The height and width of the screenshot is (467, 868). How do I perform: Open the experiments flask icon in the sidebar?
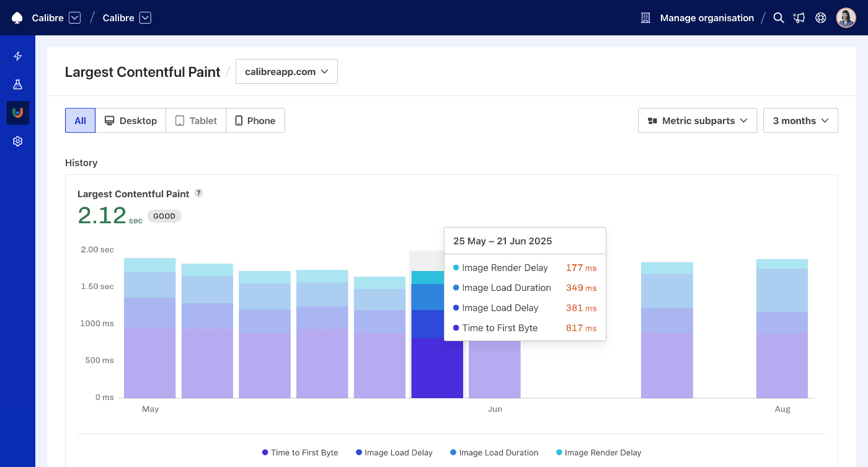click(17, 84)
